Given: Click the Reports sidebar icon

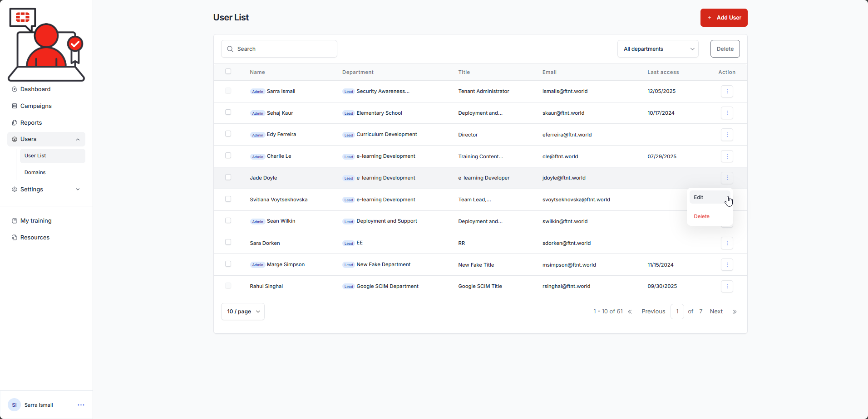Looking at the screenshot, I should (15, 122).
